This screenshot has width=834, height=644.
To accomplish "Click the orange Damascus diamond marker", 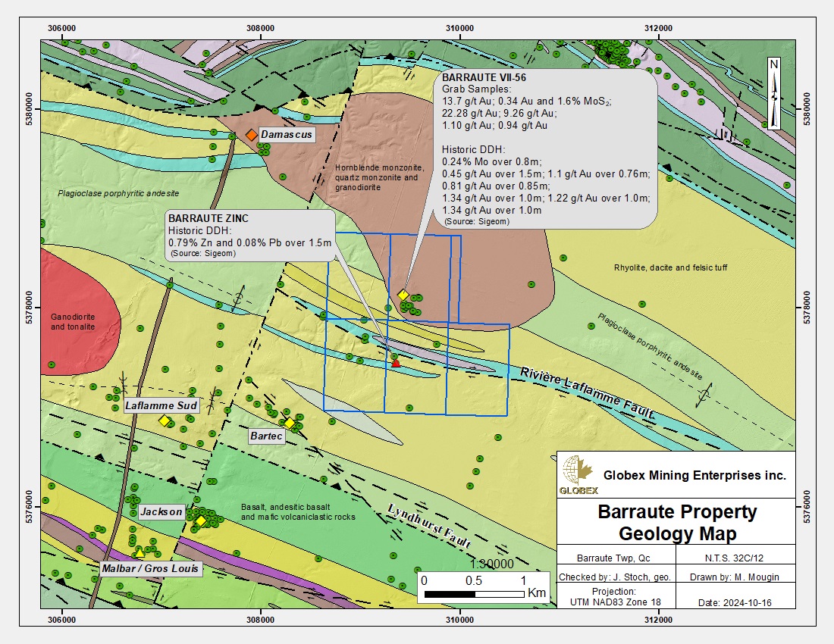I will (x=251, y=135).
